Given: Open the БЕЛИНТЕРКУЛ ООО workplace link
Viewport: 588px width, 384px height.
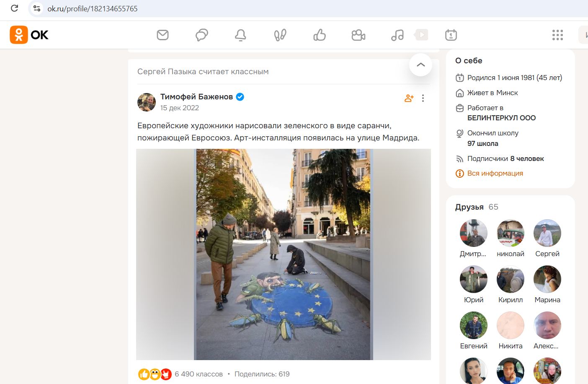Looking at the screenshot, I should [502, 118].
